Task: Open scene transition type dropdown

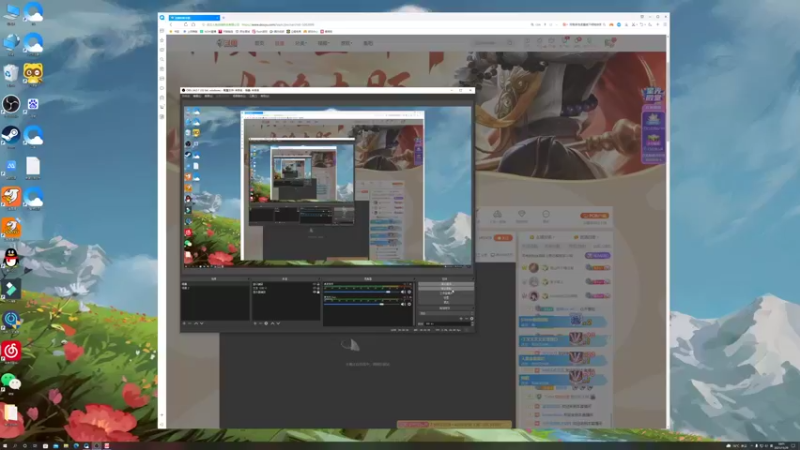Action: [445, 313]
